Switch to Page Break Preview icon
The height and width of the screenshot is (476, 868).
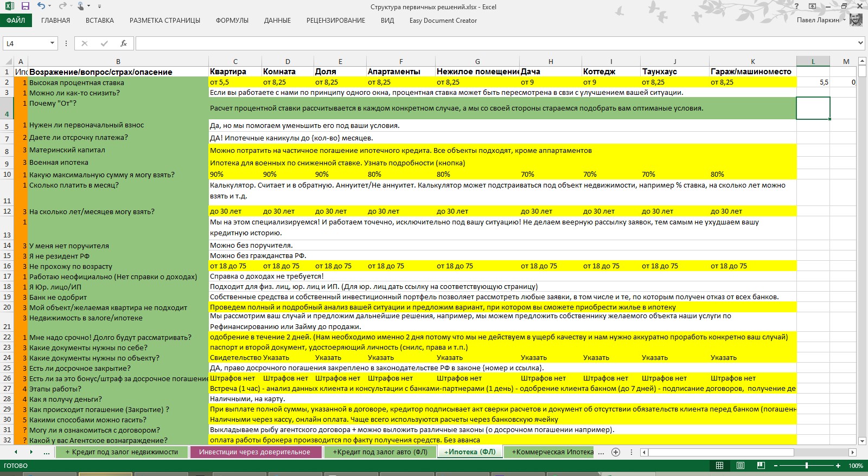point(761,466)
